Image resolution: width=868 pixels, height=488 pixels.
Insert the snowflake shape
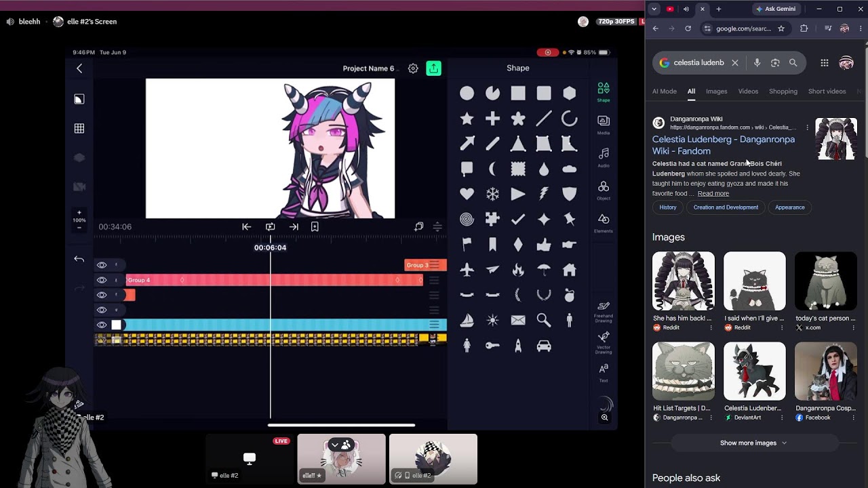point(492,194)
